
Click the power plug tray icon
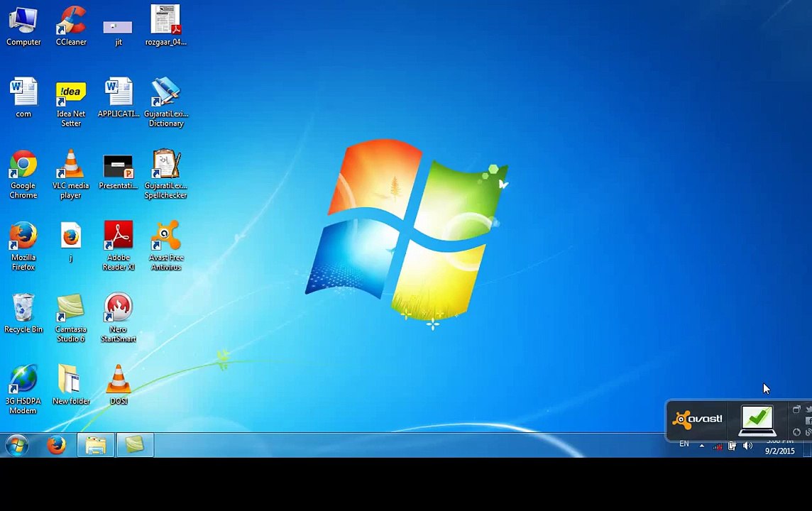[732, 445]
